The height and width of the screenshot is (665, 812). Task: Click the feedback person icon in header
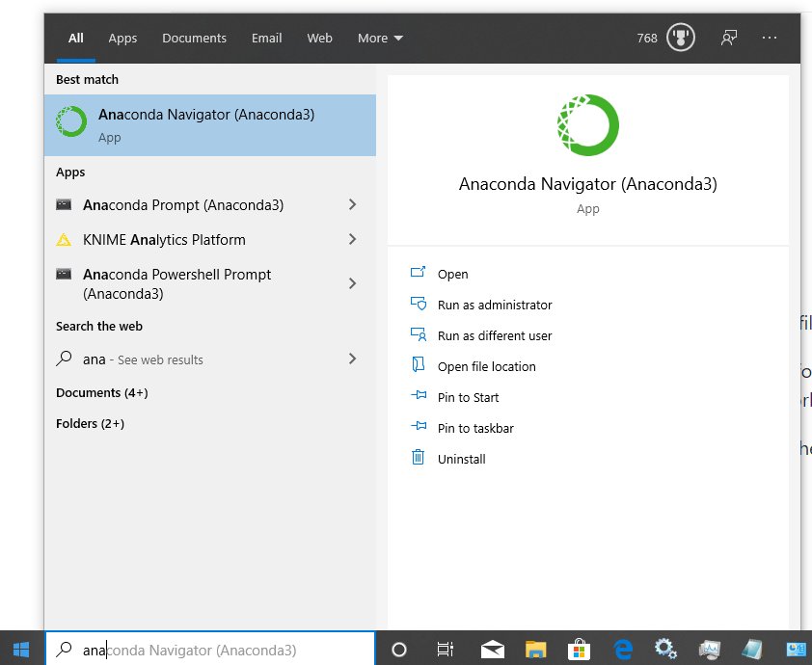click(729, 38)
